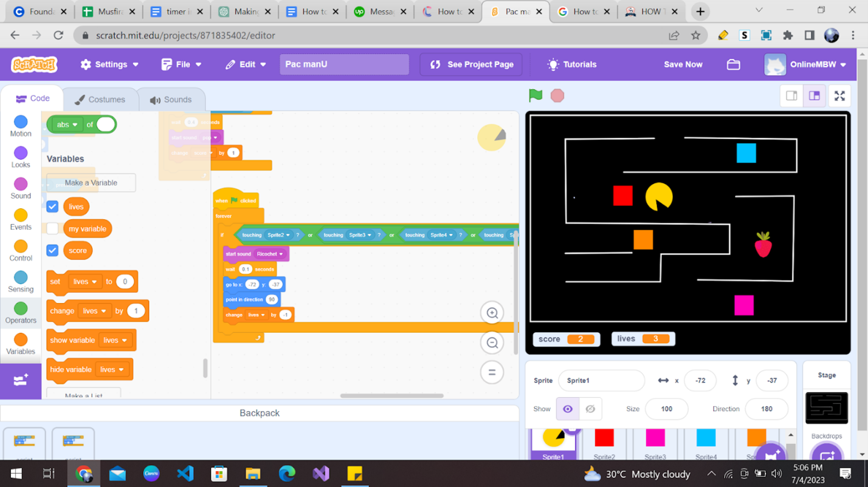Click the Pac manU project title field
868x487 pixels.
click(344, 64)
